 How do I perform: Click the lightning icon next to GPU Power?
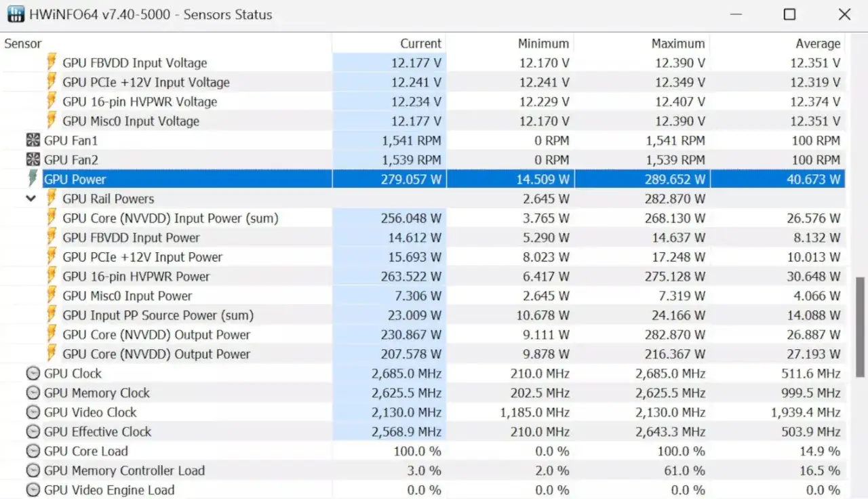pyautogui.click(x=33, y=179)
